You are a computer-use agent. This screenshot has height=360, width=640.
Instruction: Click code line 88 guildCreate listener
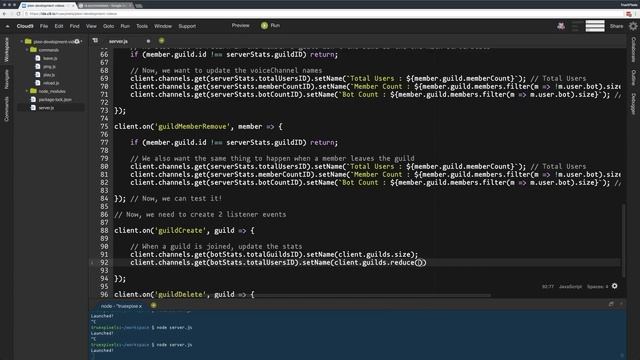[184, 231]
